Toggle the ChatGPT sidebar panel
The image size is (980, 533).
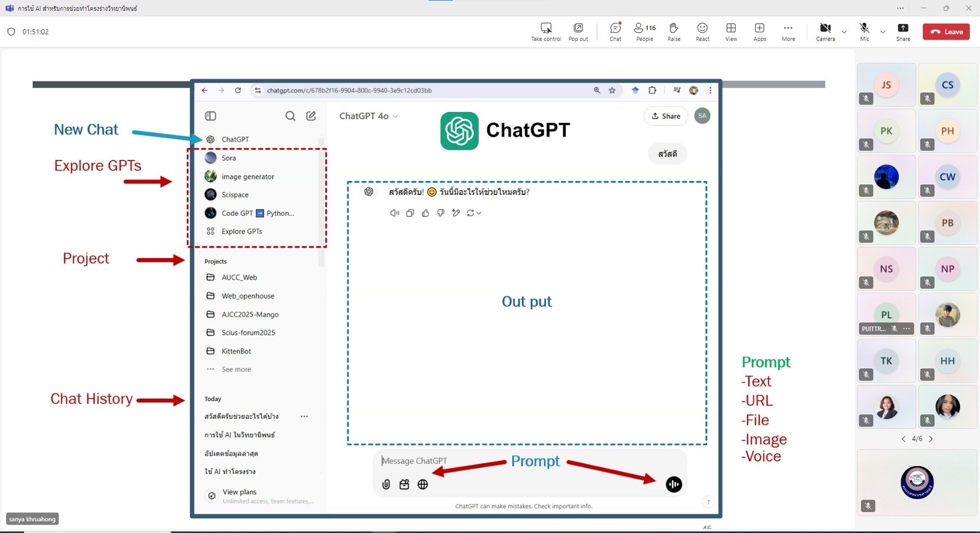211,116
